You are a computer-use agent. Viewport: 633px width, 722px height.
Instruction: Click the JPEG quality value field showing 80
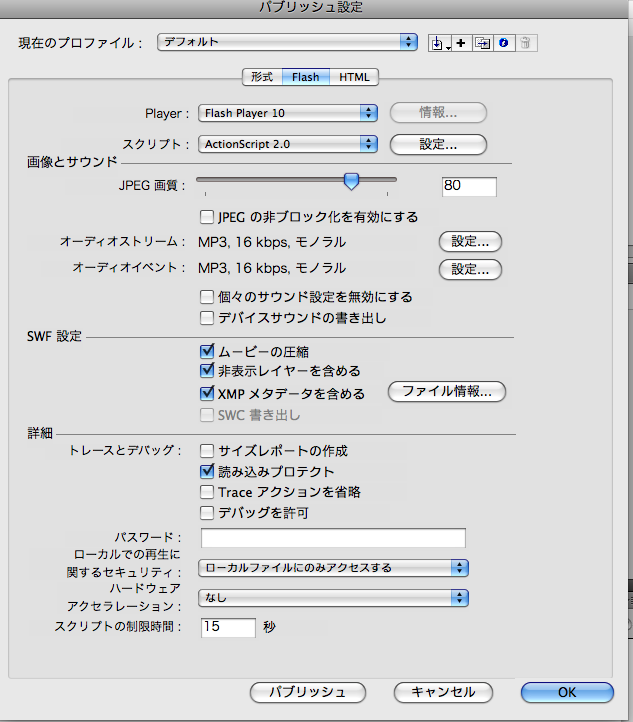(x=469, y=186)
